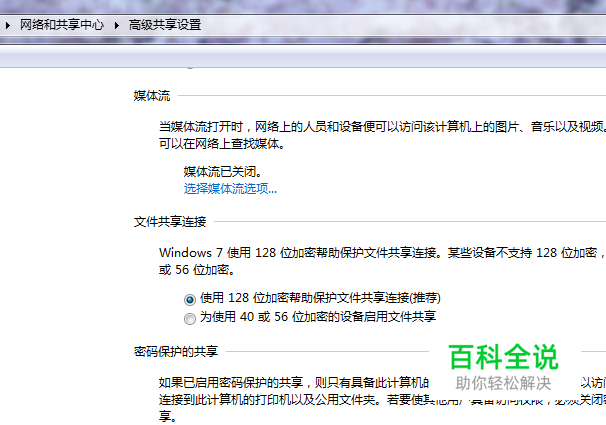The height and width of the screenshot is (425, 606).
Task: Select 高级共享设置 breadcrumb item
Action: 165,25
